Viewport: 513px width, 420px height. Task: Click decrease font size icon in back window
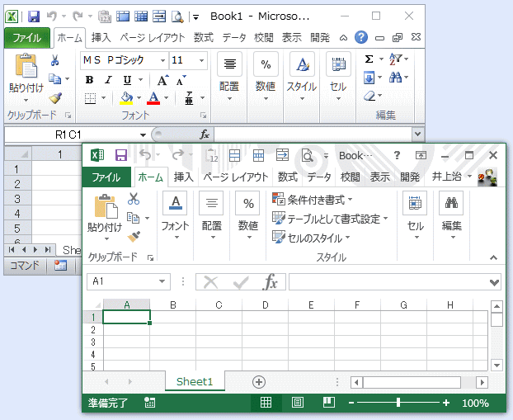click(181, 80)
